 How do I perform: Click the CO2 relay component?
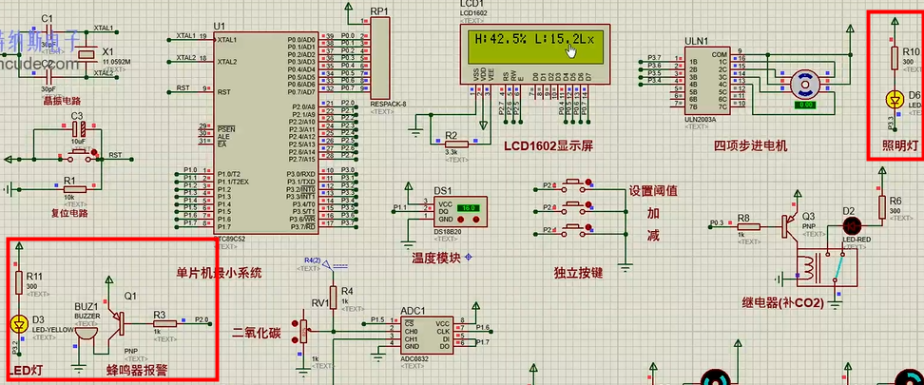(x=826, y=267)
